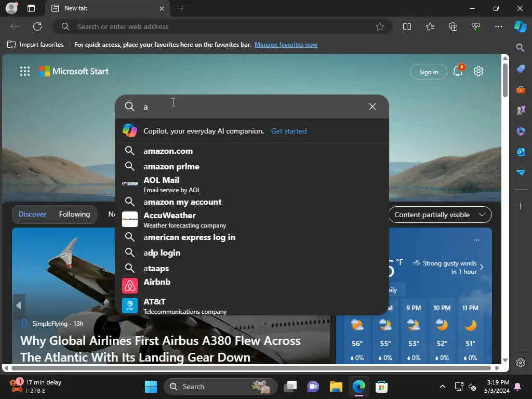Open Settings and more menu
The width and height of the screenshot is (532, 399).
click(x=498, y=26)
